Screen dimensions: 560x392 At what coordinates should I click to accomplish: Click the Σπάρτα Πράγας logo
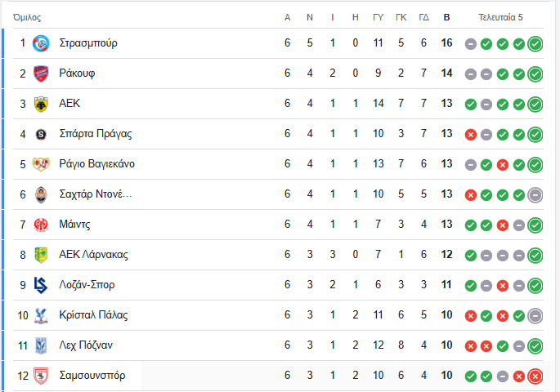click(41, 135)
